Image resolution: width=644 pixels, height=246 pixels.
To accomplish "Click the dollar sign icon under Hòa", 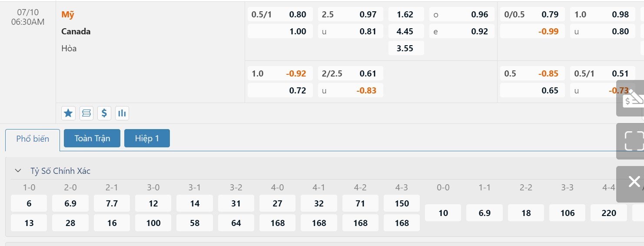I will pos(104,113).
